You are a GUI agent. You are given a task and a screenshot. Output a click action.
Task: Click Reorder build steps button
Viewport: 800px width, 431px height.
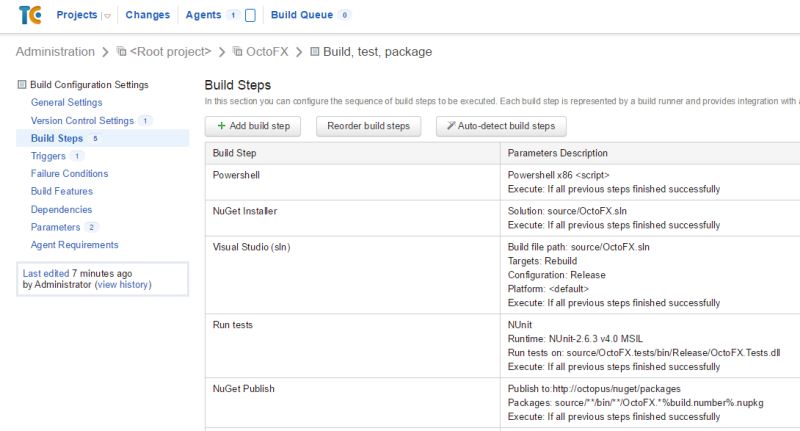(368, 126)
